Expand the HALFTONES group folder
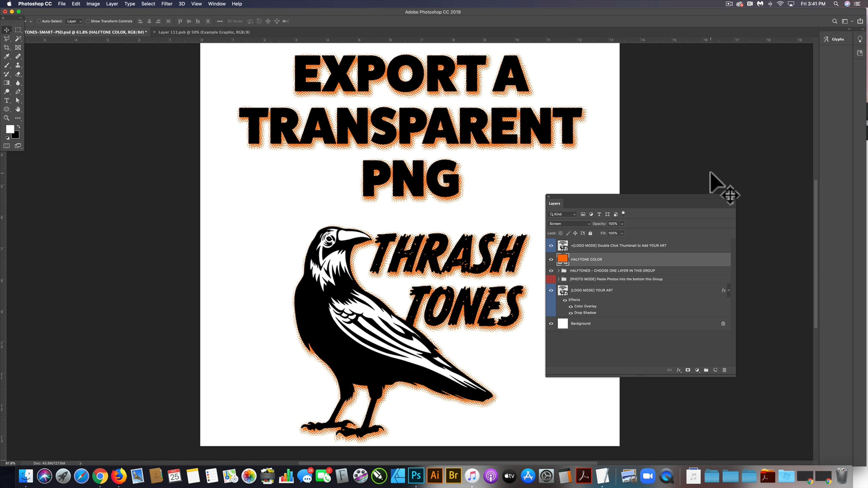The image size is (868, 488). (x=558, y=271)
